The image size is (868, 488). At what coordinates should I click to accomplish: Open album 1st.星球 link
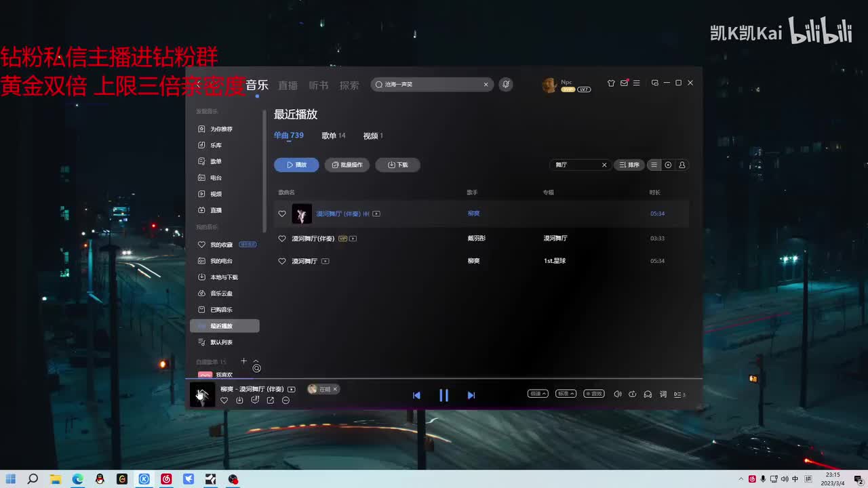coord(555,261)
